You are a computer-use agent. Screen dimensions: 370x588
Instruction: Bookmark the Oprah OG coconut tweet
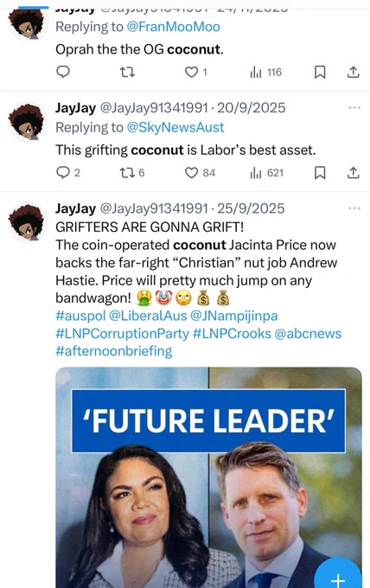point(320,72)
